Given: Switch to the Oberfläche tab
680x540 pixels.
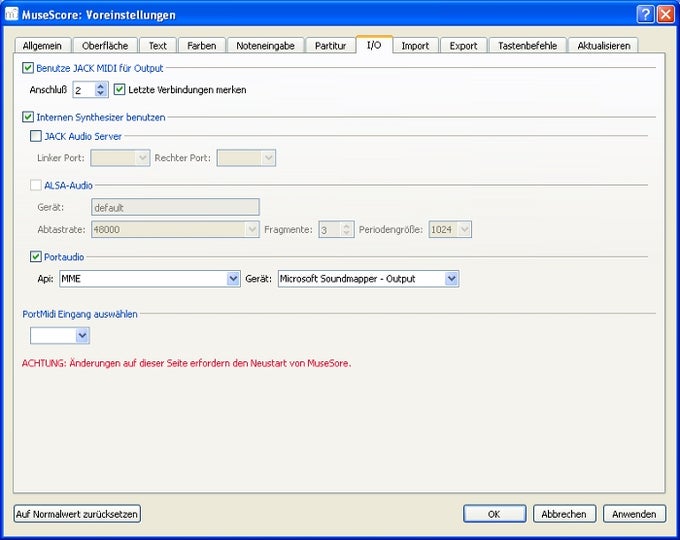Looking at the screenshot, I should click(105, 46).
